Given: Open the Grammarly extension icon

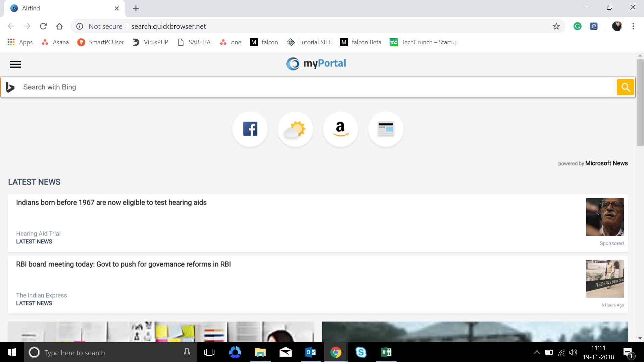Looking at the screenshot, I should coord(577,26).
